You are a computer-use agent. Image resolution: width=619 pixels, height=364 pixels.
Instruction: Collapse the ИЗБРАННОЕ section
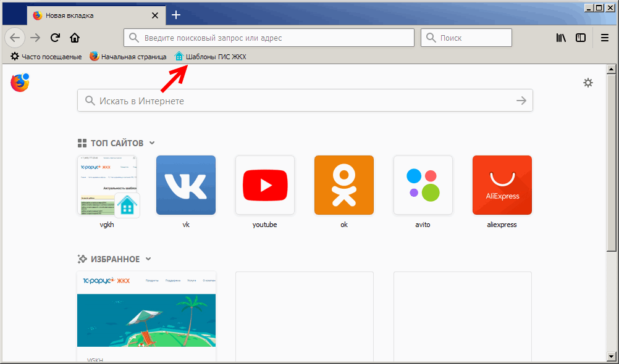148,259
